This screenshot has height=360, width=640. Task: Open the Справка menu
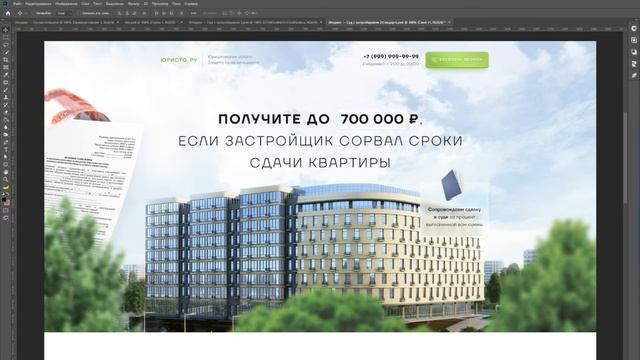click(191, 3)
